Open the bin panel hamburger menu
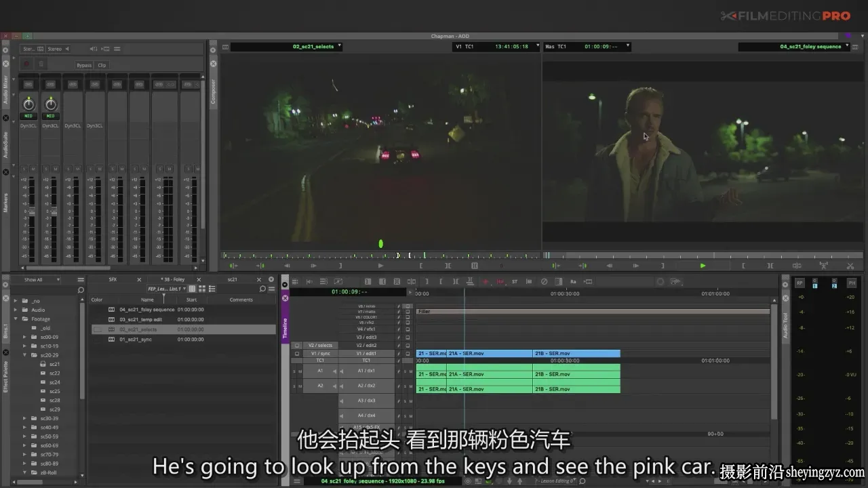 tap(271, 289)
